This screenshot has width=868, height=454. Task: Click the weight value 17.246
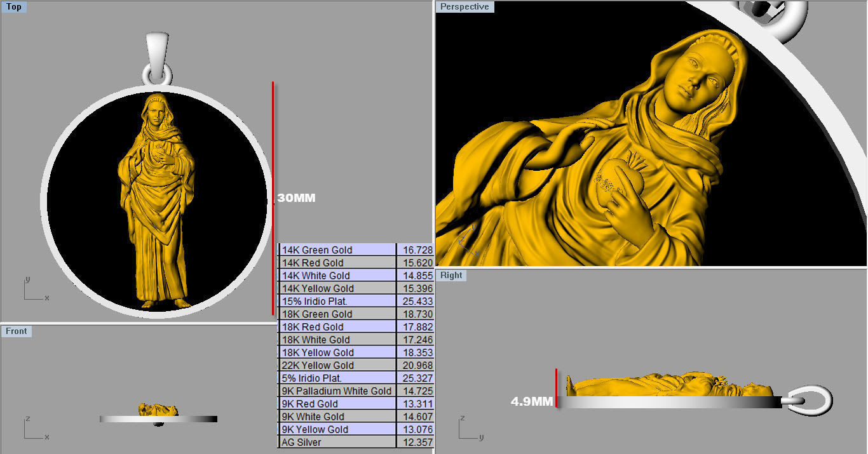pyautogui.click(x=417, y=340)
